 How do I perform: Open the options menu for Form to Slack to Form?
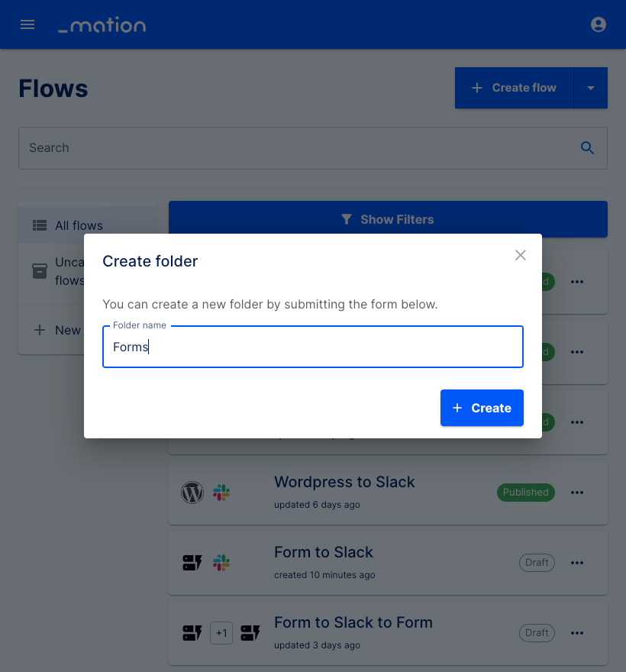pos(577,633)
